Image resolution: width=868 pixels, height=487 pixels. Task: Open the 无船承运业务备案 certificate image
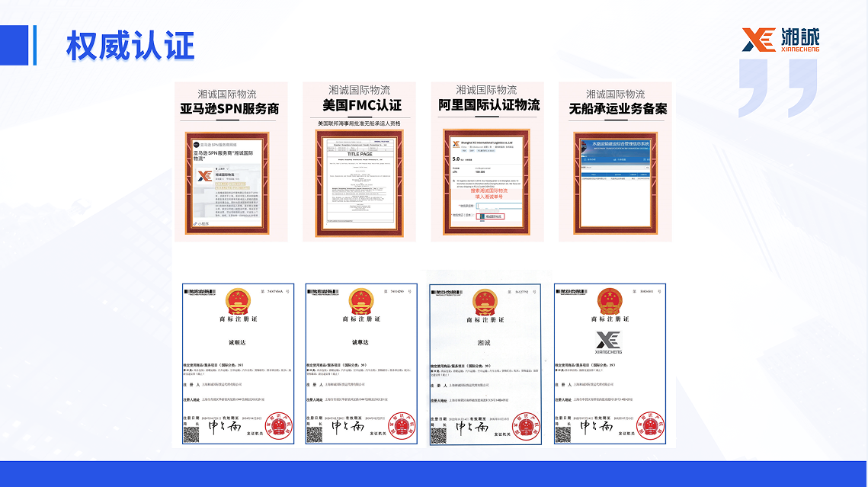tap(616, 183)
